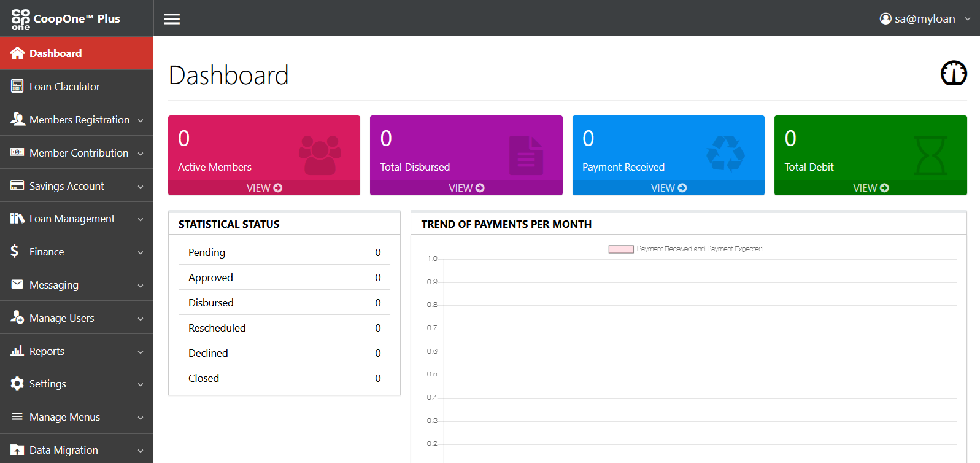Click the Finance dollar sign icon

coord(15,251)
